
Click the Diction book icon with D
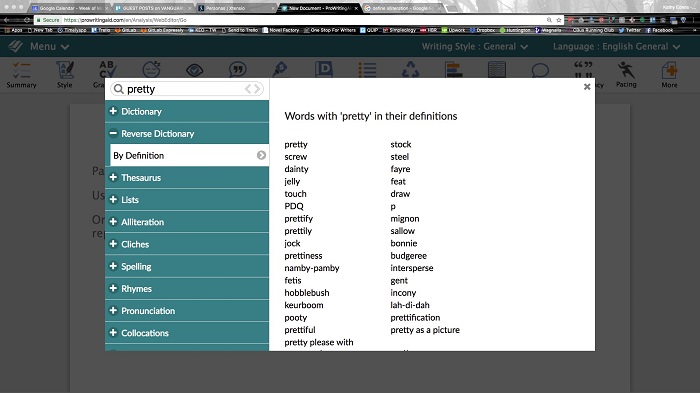click(324, 70)
